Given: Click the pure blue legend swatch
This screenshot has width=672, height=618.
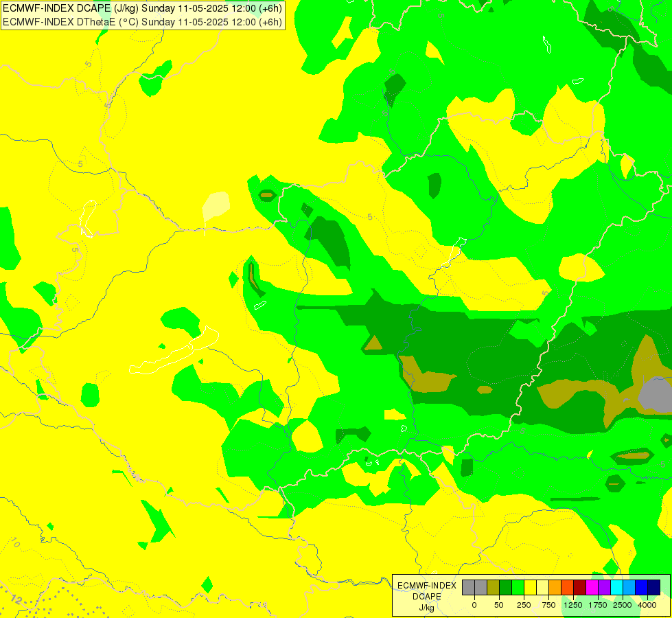Looking at the screenshot, I should [642, 587].
